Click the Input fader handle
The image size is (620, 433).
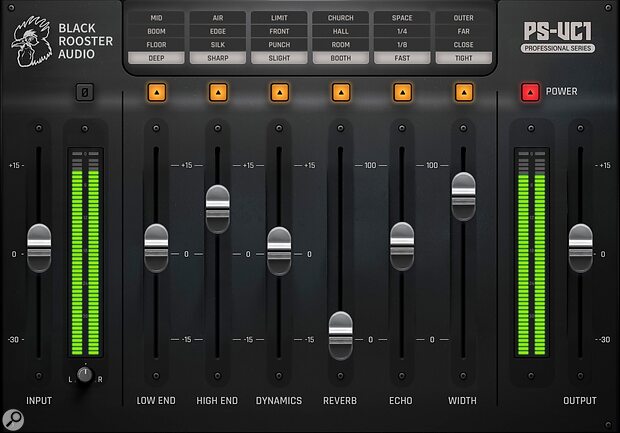pos(39,248)
